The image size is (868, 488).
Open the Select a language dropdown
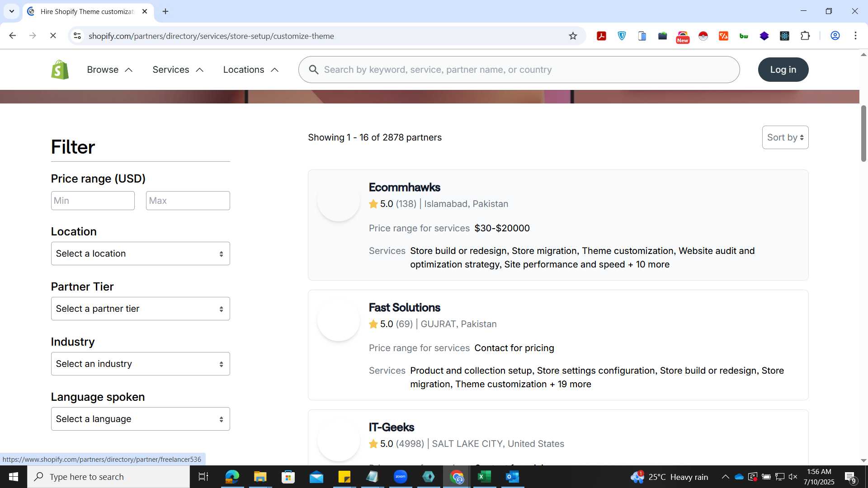click(x=140, y=419)
